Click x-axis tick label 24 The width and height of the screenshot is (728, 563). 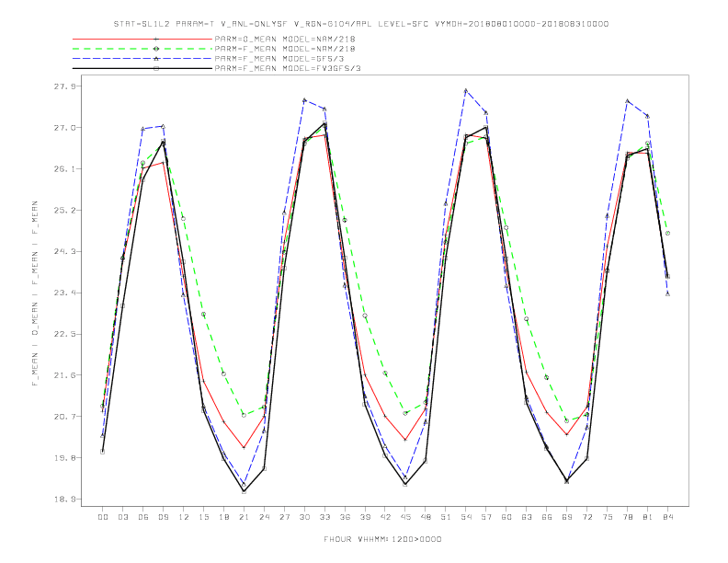click(x=264, y=517)
